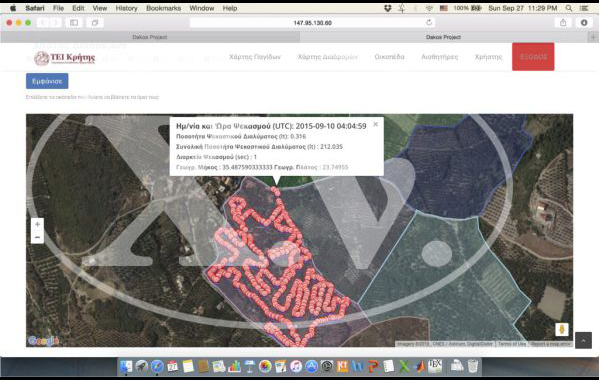Open Safari compass icon in Dock
This screenshot has height=380, width=599.
point(157,366)
